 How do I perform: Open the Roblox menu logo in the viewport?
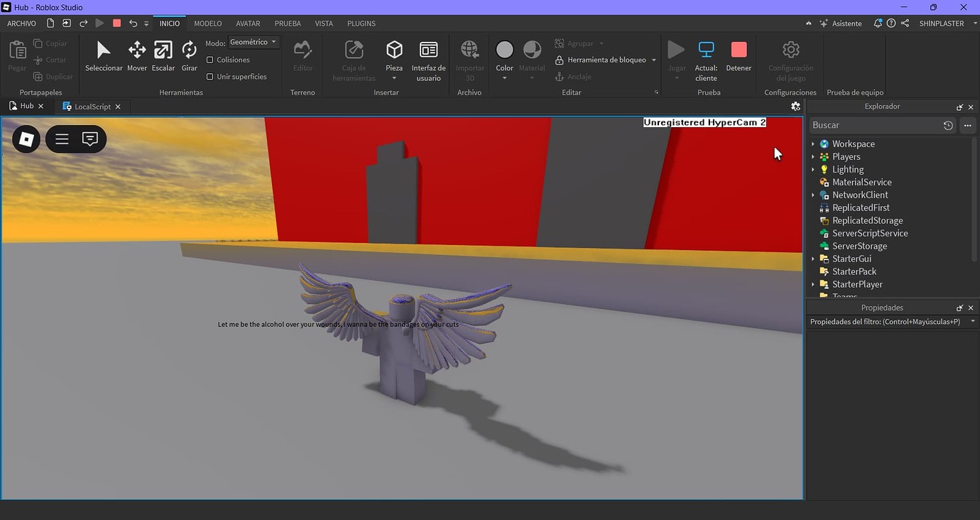click(x=26, y=139)
